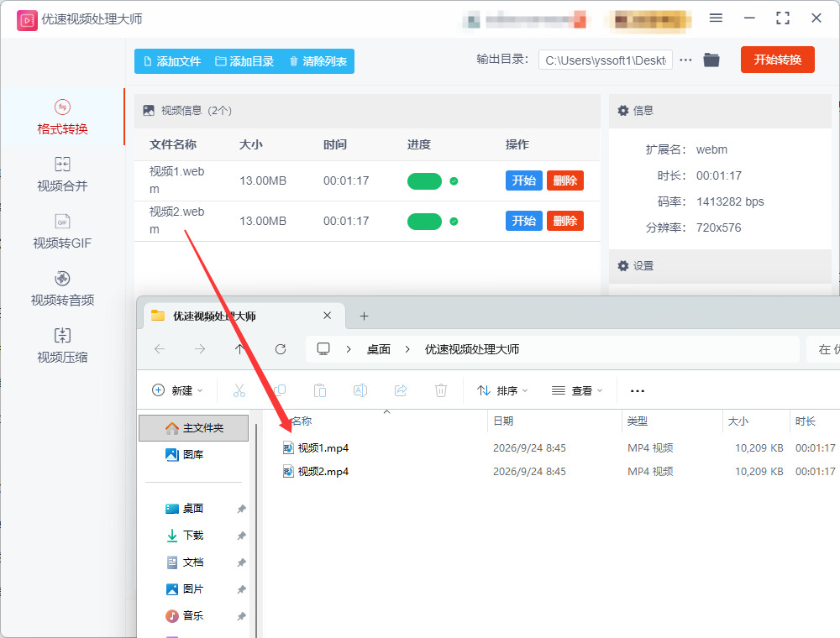Open the 视频合并 video merge module

point(62,175)
